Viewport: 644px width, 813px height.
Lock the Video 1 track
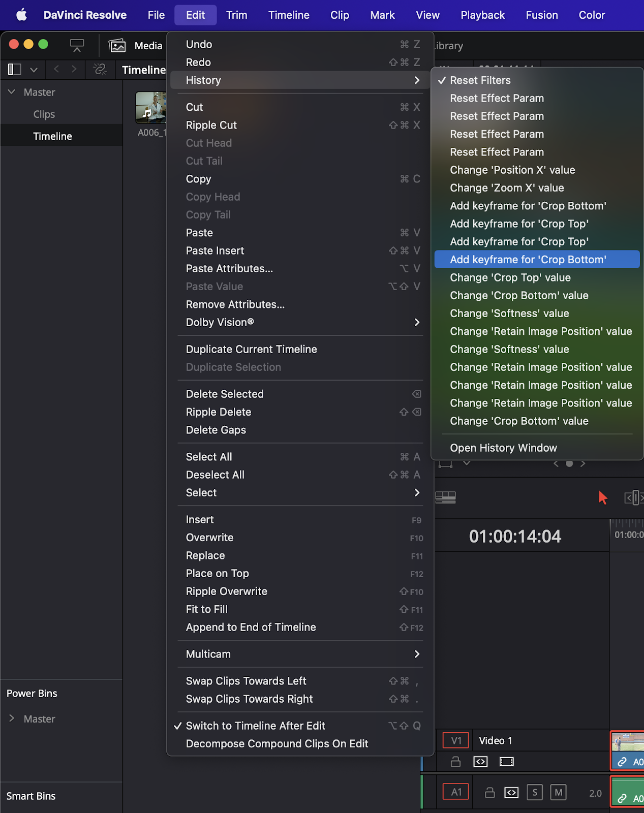click(456, 762)
